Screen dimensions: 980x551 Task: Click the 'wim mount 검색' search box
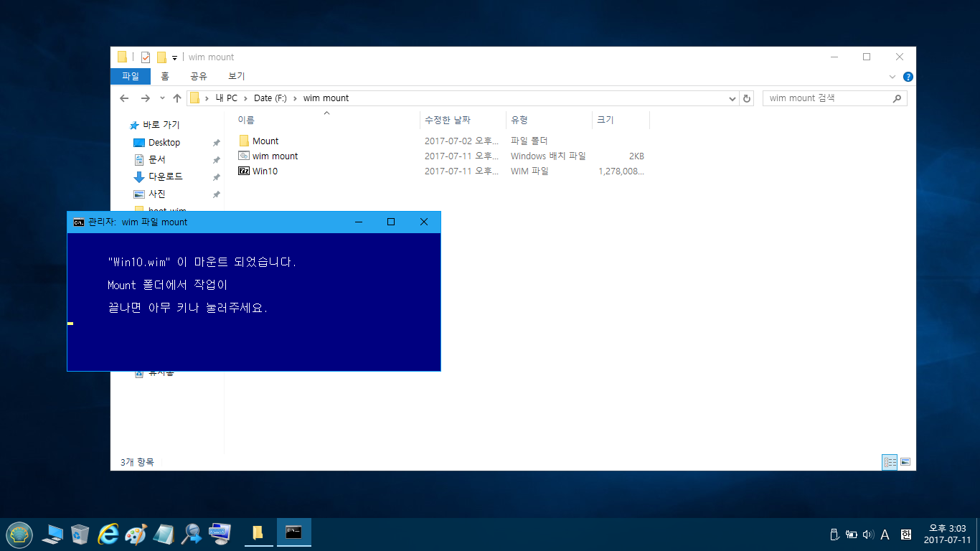(x=834, y=98)
